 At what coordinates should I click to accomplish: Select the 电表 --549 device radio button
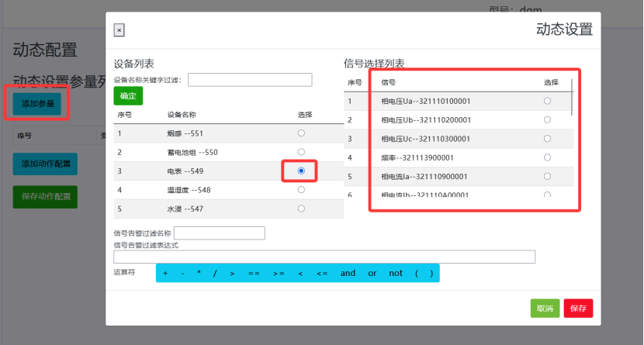point(301,171)
